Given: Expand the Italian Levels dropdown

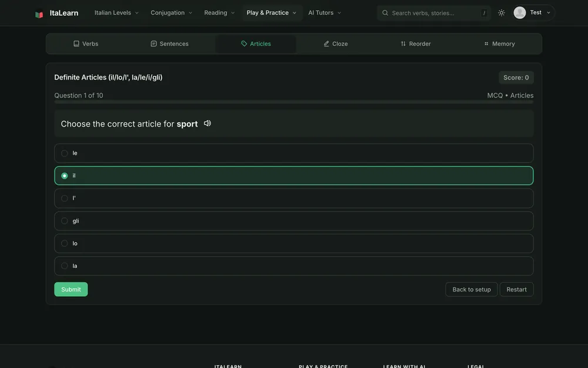Looking at the screenshot, I should pos(116,13).
